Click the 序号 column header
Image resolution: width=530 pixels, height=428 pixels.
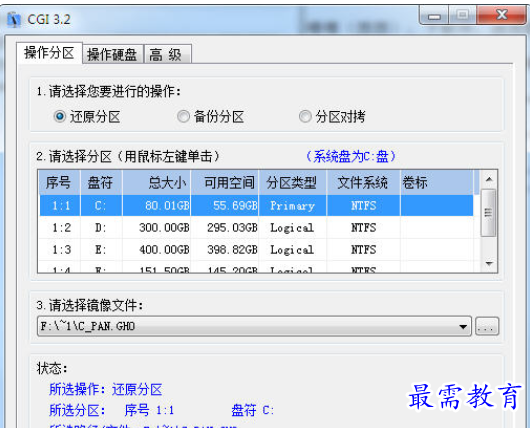click(59, 183)
